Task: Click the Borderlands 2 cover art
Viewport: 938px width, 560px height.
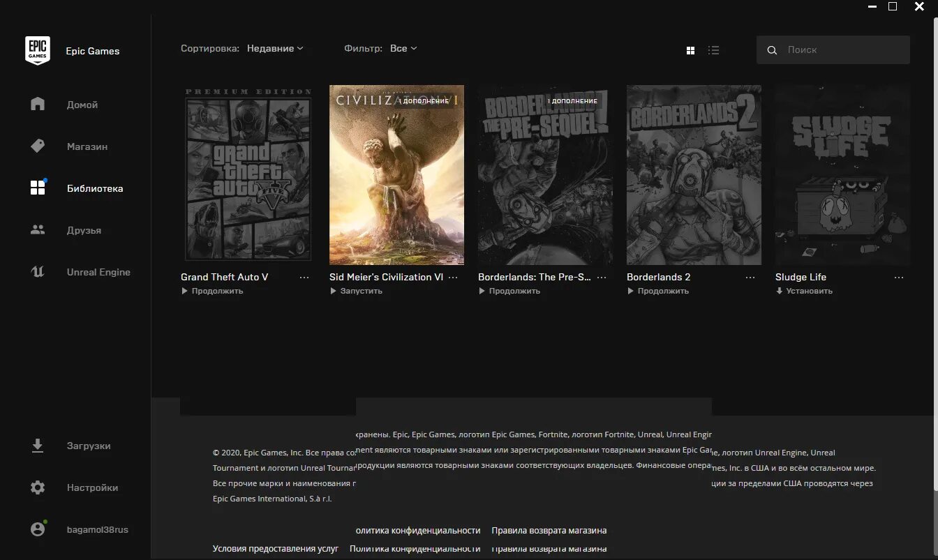Action: pos(694,175)
